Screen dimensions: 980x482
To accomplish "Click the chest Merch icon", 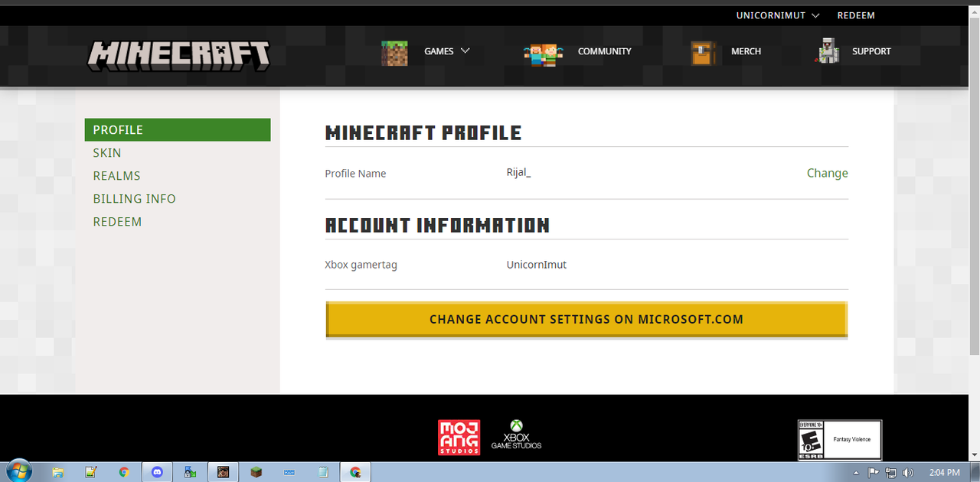I will pos(703,53).
